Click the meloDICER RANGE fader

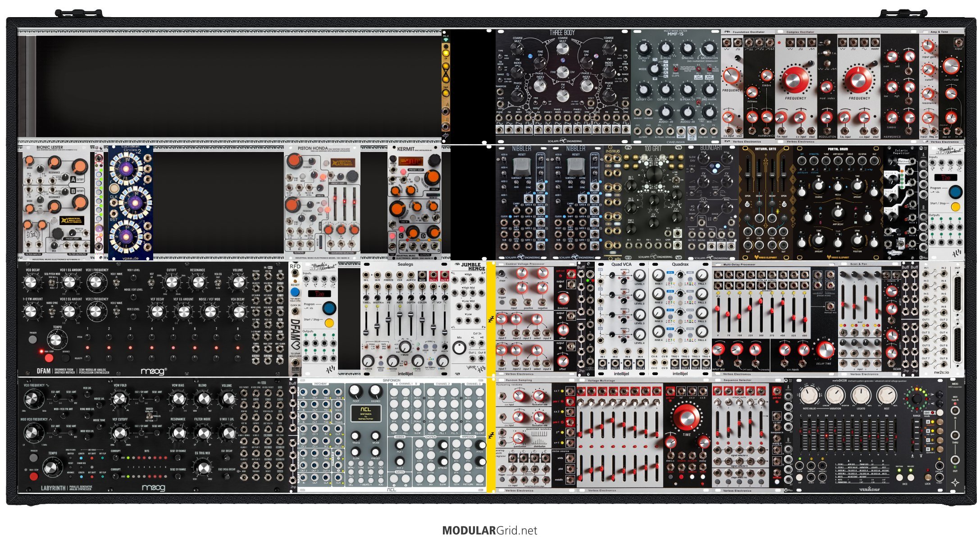click(x=912, y=435)
